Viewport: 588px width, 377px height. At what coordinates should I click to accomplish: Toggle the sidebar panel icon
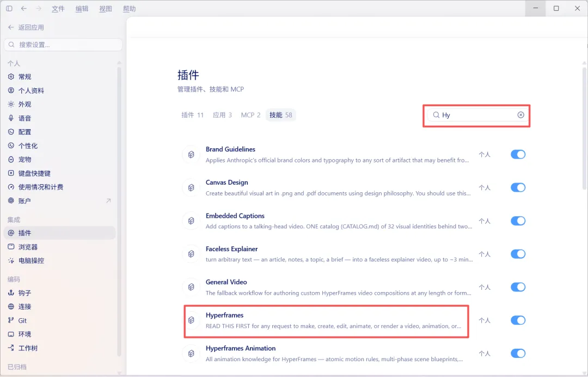(x=9, y=8)
